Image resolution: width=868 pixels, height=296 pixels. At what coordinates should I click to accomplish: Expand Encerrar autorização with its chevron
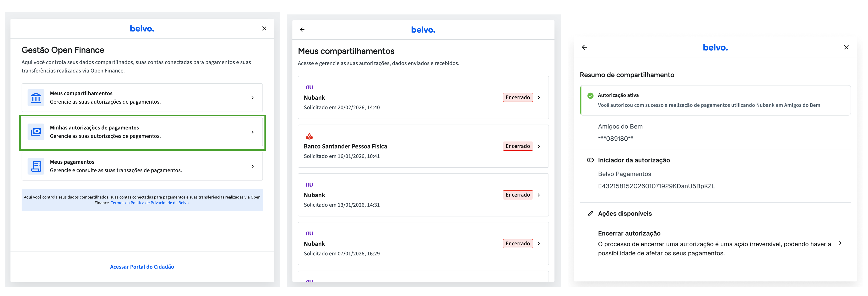[840, 243]
